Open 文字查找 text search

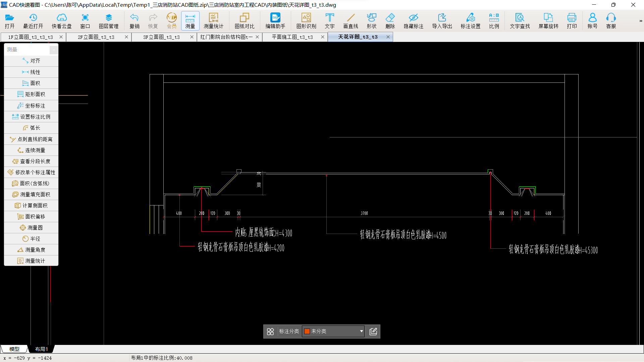pos(520,21)
